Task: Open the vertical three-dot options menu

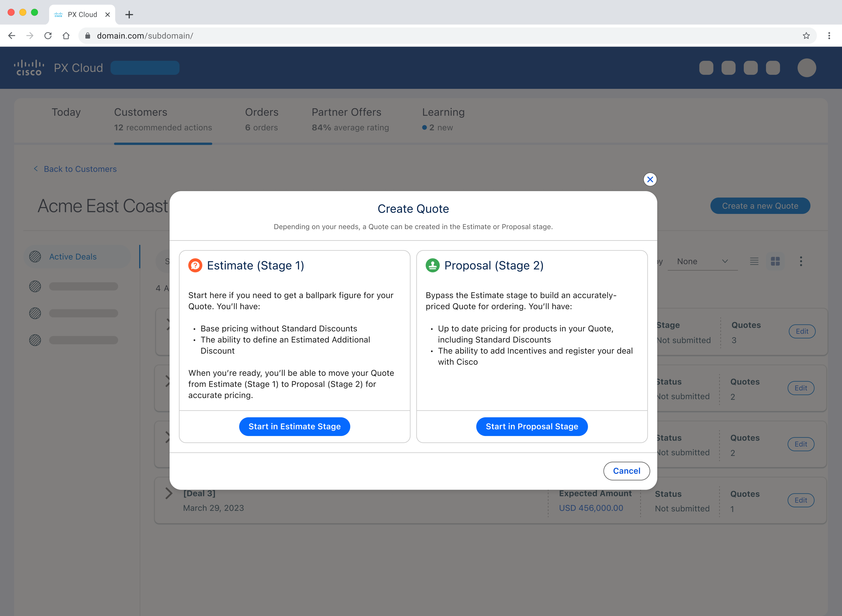Action: point(801,261)
